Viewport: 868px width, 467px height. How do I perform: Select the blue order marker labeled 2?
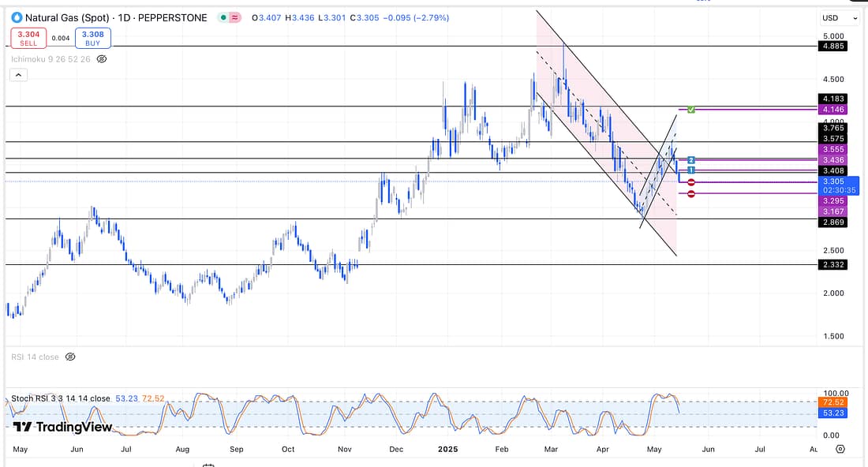pos(691,160)
